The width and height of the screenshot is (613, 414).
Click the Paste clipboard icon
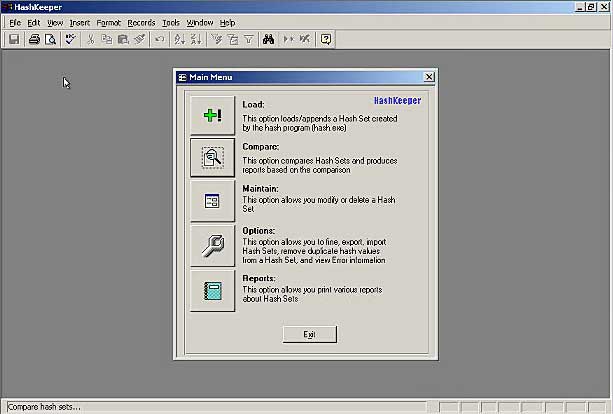click(x=123, y=39)
